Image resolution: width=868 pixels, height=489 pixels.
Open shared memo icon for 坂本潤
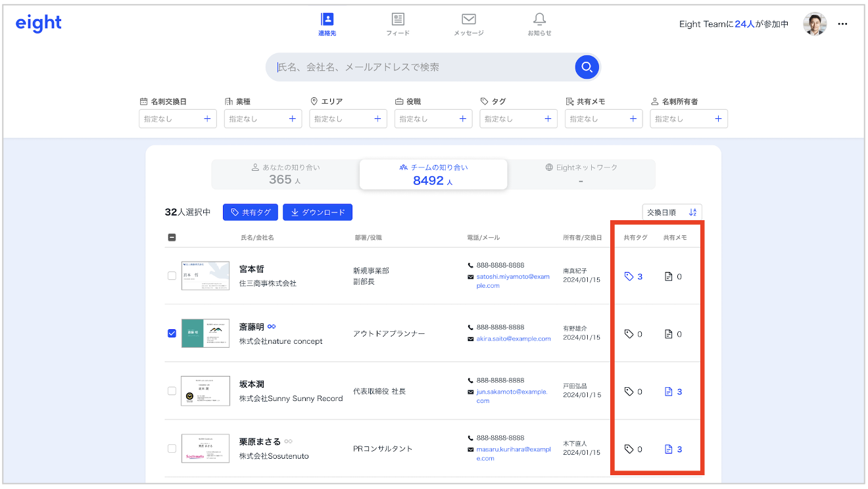click(x=669, y=392)
